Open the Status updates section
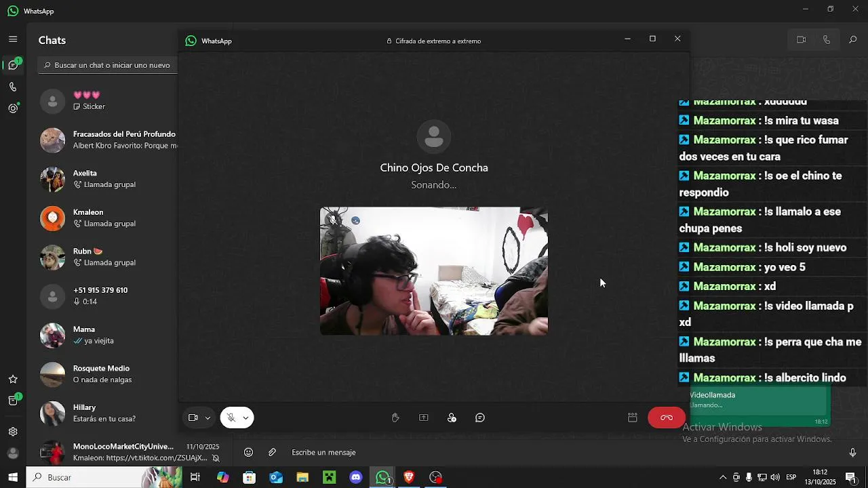The image size is (868, 488). [x=13, y=108]
